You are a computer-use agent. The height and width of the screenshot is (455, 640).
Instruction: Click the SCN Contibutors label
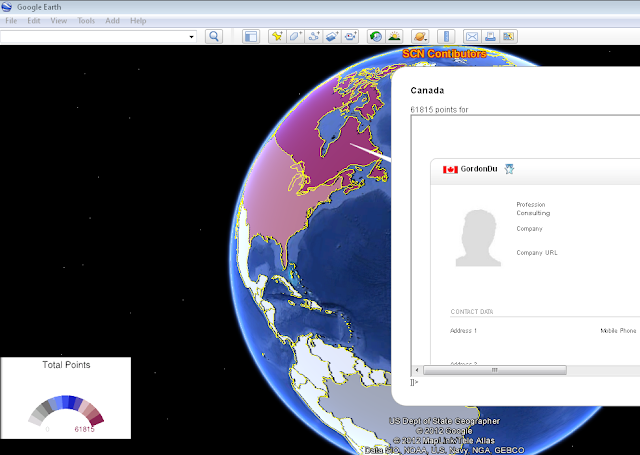pos(444,54)
